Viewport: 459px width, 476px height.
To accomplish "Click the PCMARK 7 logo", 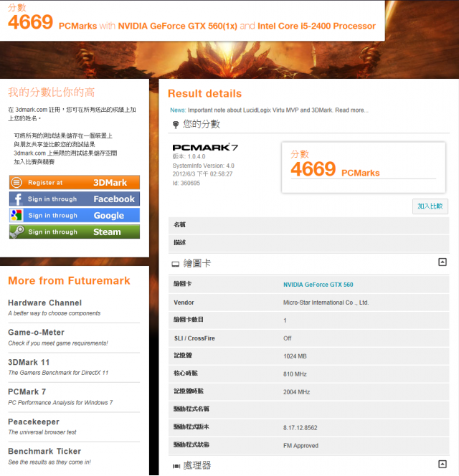I will [205, 148].
